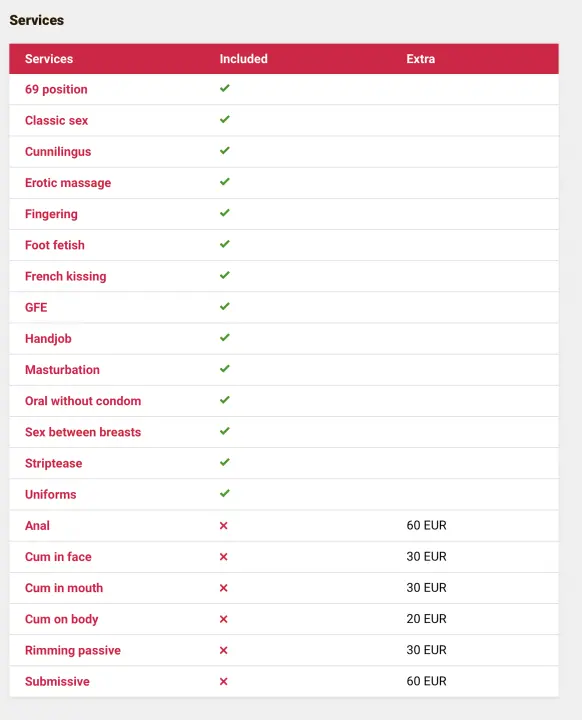
Task: Follow the Foot fetish link
Action: coord(55,245)
